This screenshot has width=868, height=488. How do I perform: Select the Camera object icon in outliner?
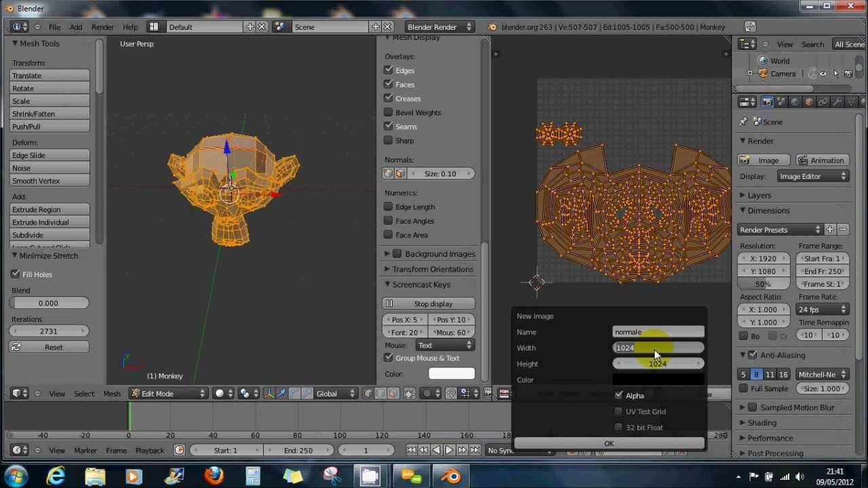tap(764, 74)
